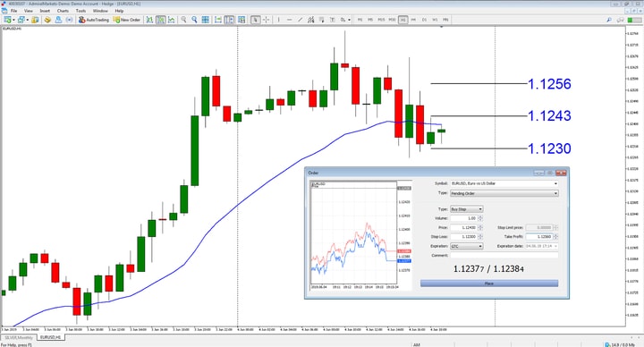Viewport: 644px width, 347px height.
Task: Adjust the Stop Loss stepper arrows
Action: 480,236
